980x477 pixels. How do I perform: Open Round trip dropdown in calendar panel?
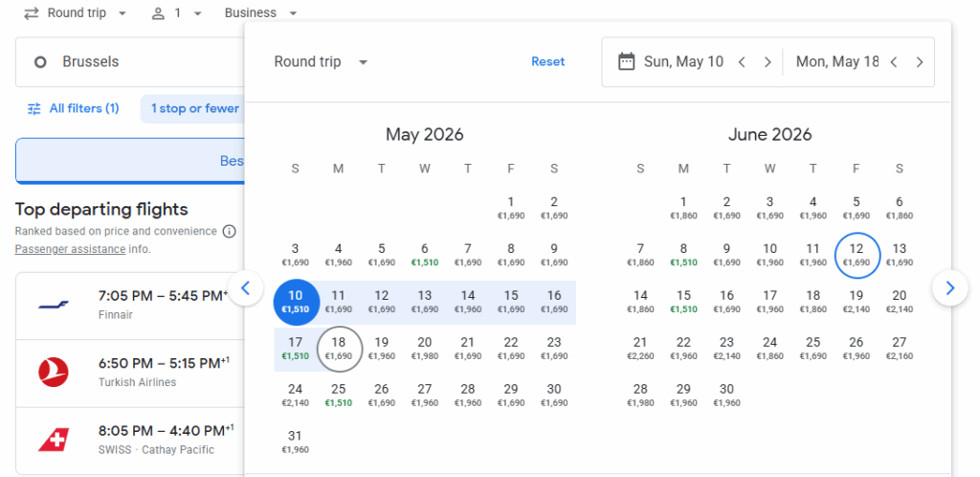coord(321,62)
